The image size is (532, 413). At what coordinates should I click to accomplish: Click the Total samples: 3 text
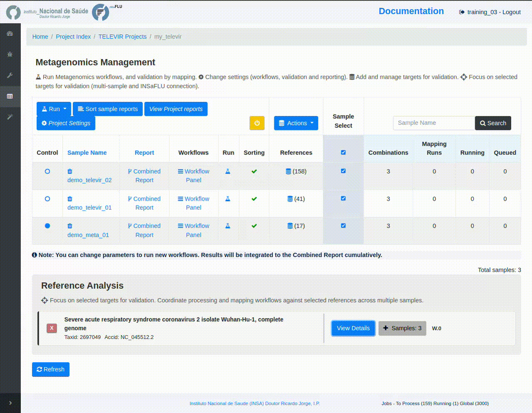[500, 270]
